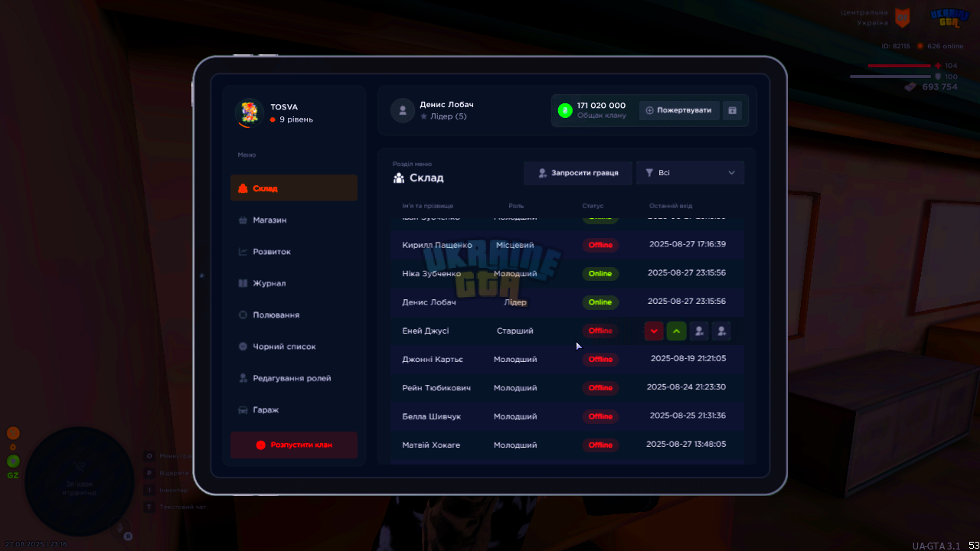Viewport: 980px width, 551px height.
Task: Click the Ім'я та прізвище column header
Action: pyautogui.click(x=428, y=206)
